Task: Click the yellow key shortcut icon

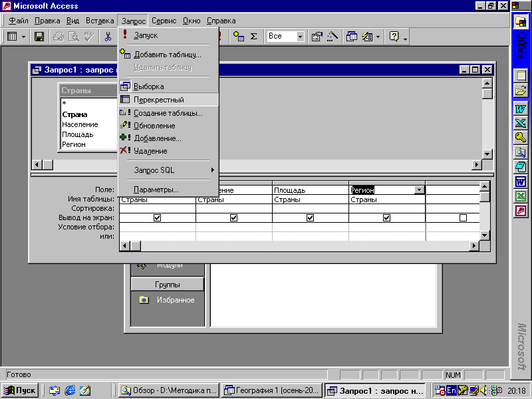Action: coord(521,138)
